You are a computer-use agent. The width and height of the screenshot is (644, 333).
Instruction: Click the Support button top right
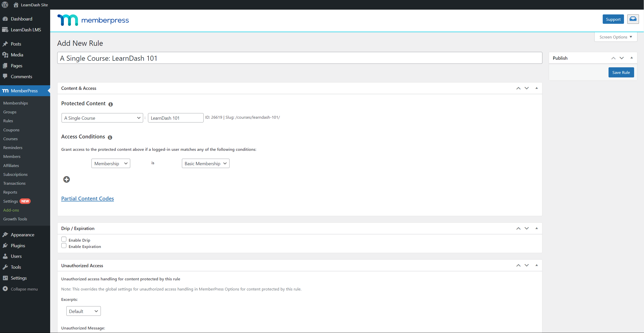pyautogui.click(x=613, y=19)
